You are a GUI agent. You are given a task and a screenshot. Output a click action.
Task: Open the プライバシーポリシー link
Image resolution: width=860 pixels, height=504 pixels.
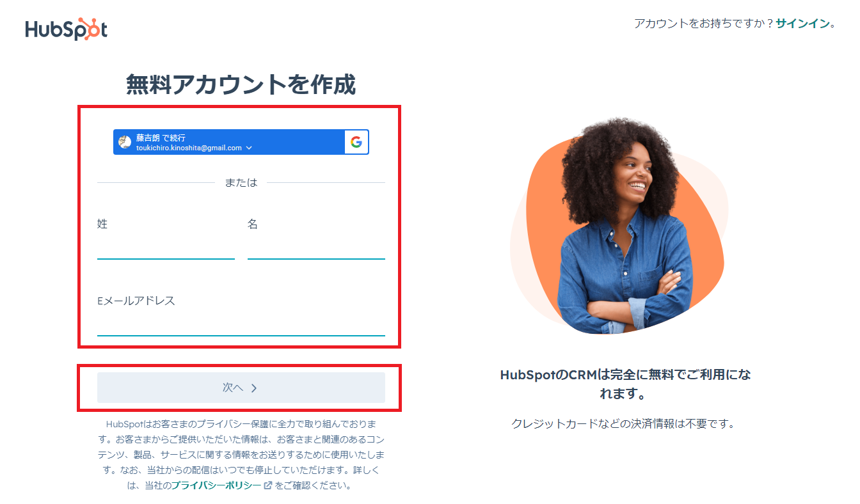point(216,485)
